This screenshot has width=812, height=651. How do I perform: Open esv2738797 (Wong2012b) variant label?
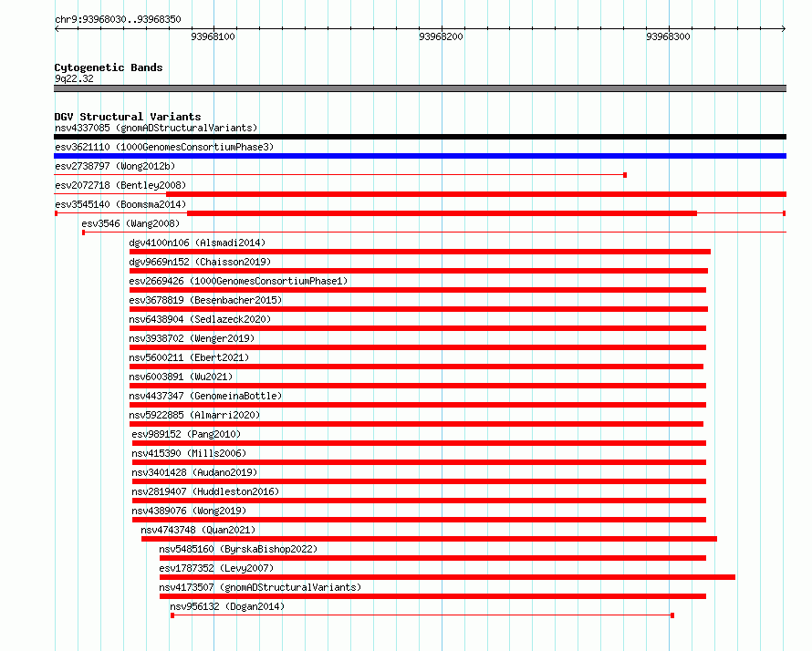click(x=115, y=166)
